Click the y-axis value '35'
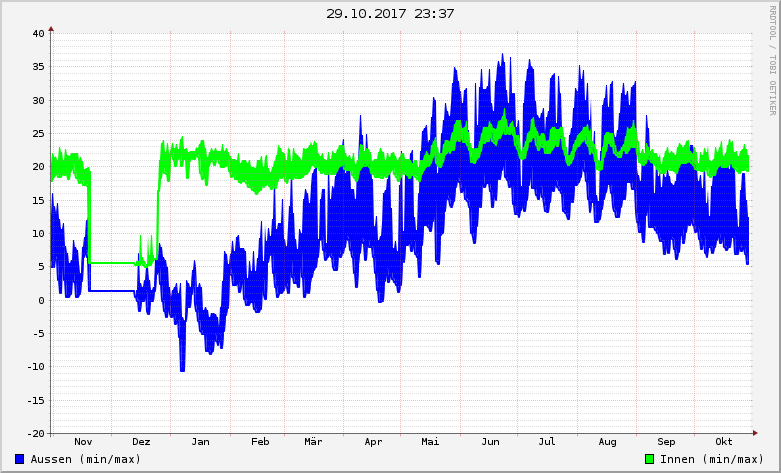This screenshot has width=781, height=473. click(39, 67)
